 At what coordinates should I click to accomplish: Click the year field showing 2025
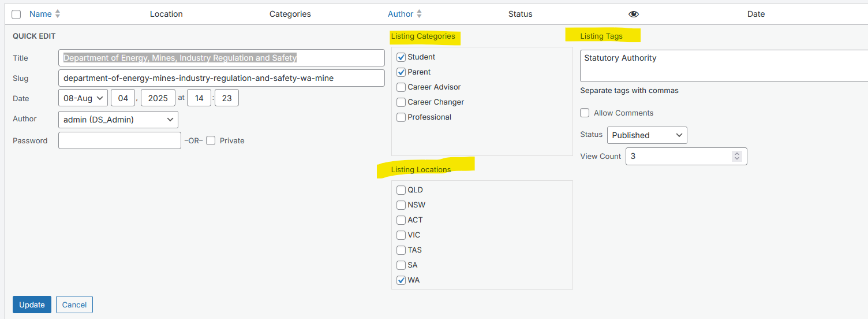click(158, 98)
